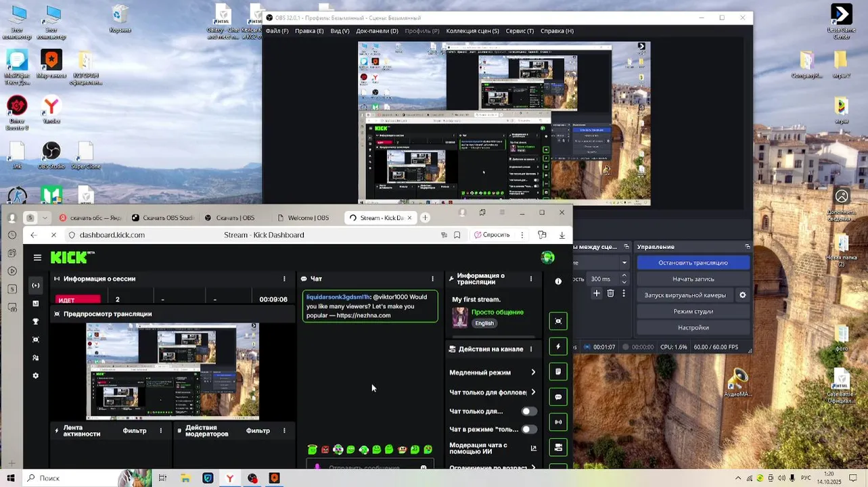Click 'Просто общение' category link
Image resolution: width=868 pixels, height=487 pixels.
(x=497, y=312)
